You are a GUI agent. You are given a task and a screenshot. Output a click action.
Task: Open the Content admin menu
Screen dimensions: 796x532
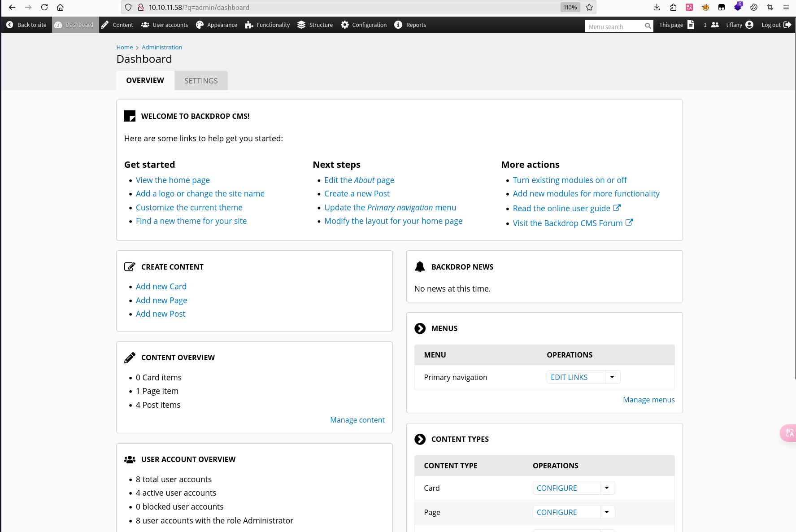pos(117,25)
